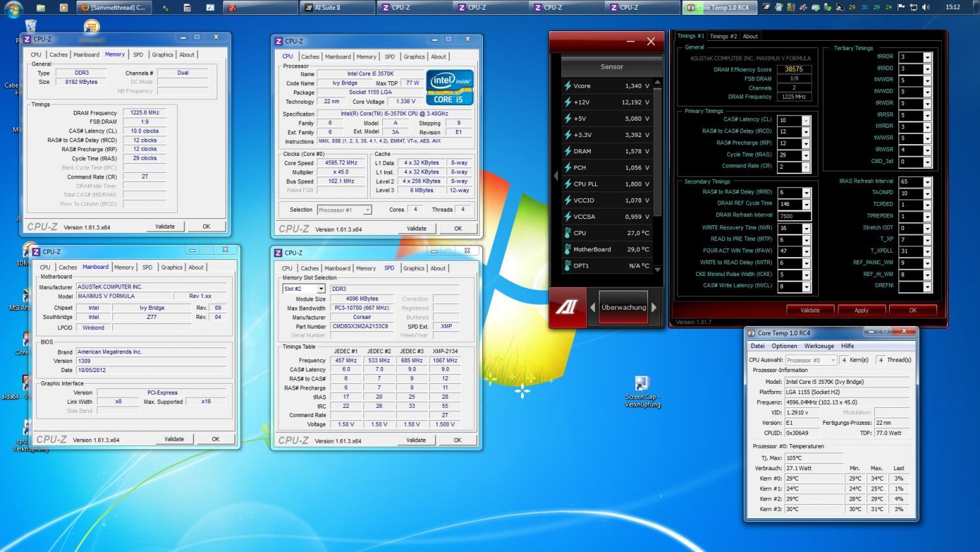Open the FOUR ACT WIN Time (tFAW) dropdown
Image resolution: width=980 pixels, height=552 pixels.
(x=806, y=251)
